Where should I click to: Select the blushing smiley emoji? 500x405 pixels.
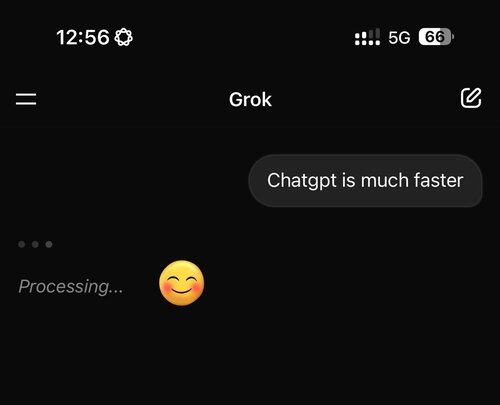coord(182,283)
